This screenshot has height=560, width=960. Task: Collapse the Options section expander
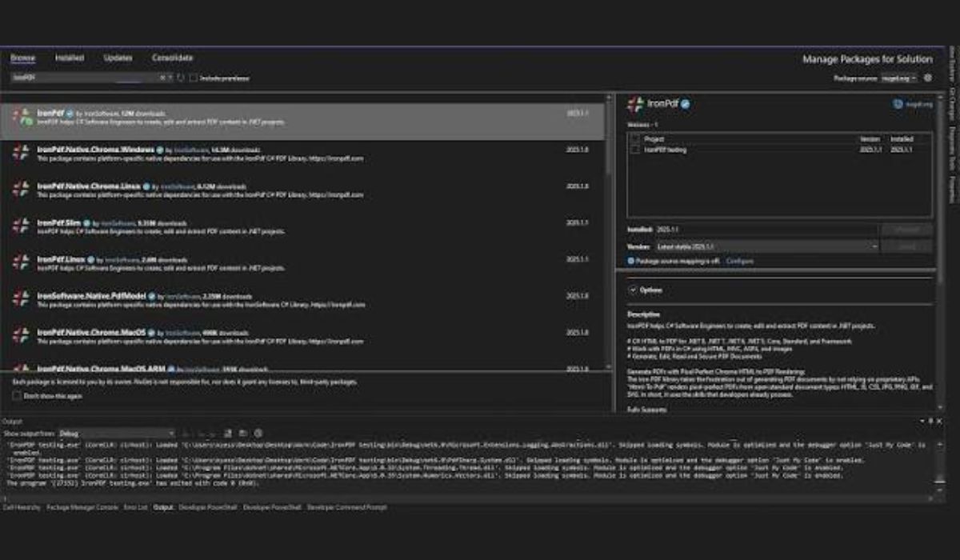633,290
